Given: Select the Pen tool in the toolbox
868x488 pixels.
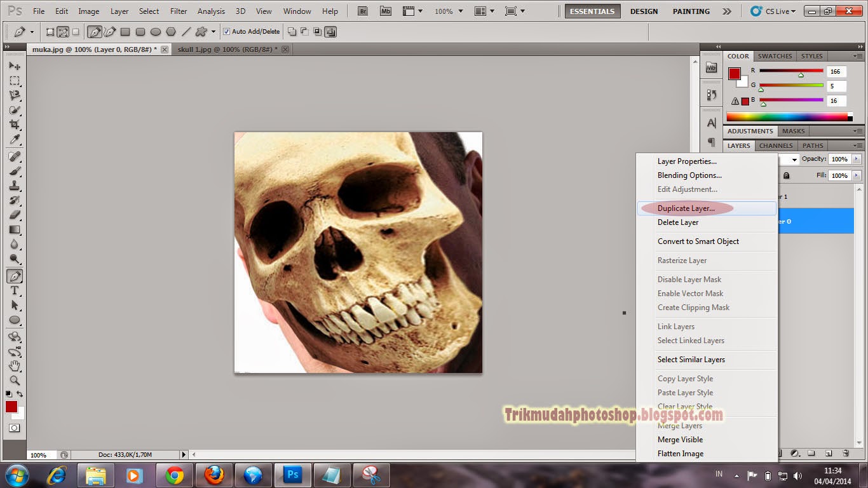Looking at the screenshot, I should tap(15, 276).
